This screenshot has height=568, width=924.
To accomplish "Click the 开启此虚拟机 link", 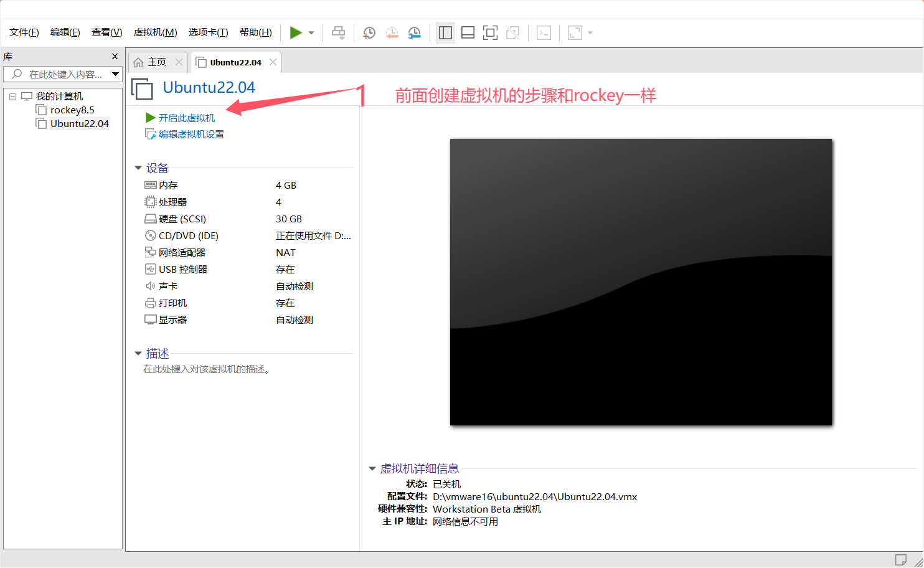I will pos(186,118).
